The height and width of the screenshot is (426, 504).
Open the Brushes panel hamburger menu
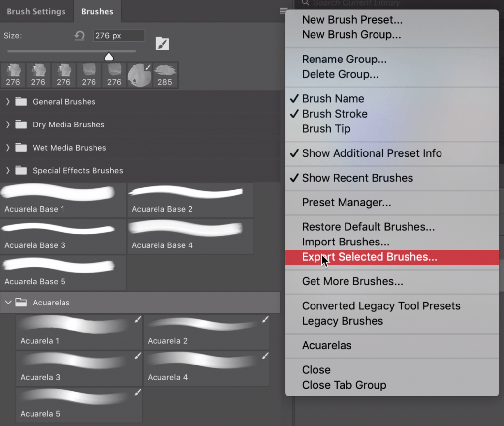(x=283, y=11)
